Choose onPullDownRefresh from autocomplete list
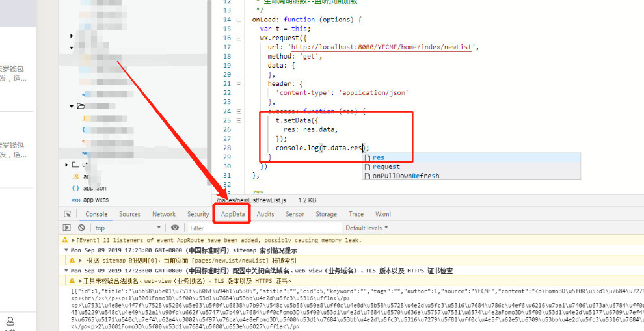This screenshot has width=644, height=331. click(405, 176)
